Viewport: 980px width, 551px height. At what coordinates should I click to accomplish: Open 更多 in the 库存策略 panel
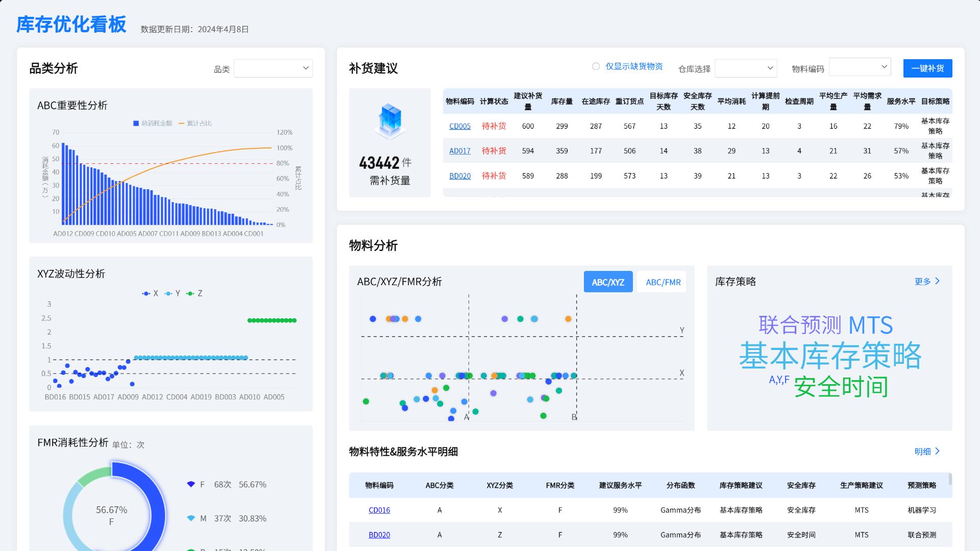(927, 281)
